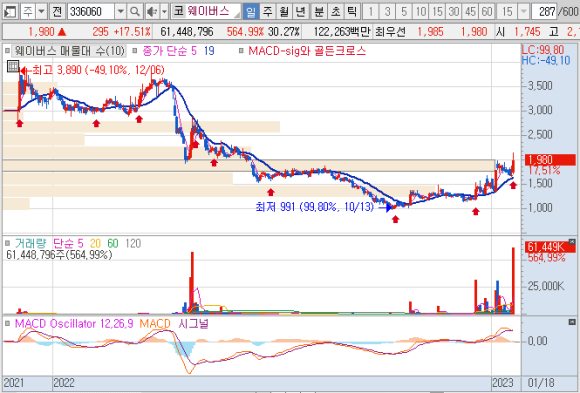Click the 2023 year marker on time axis
This screenshot has width=580, height=393.
(x=503, y=383)
